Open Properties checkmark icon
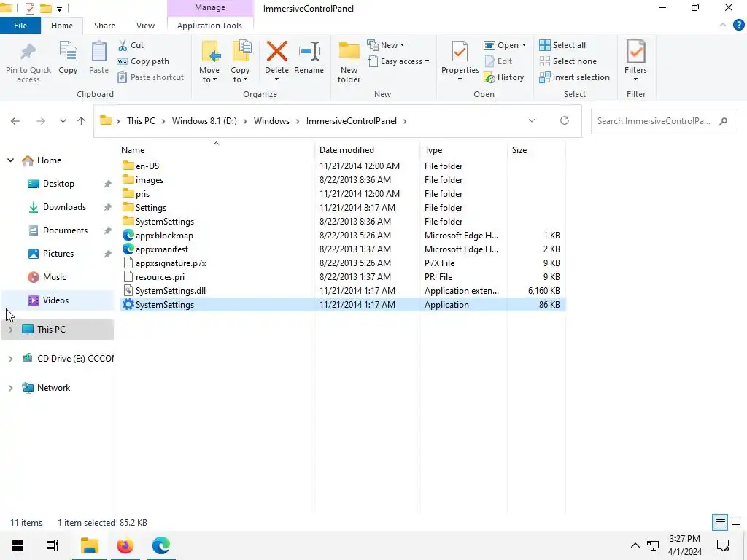Screen dimensions: 747x560 click(x=460, y=52)
